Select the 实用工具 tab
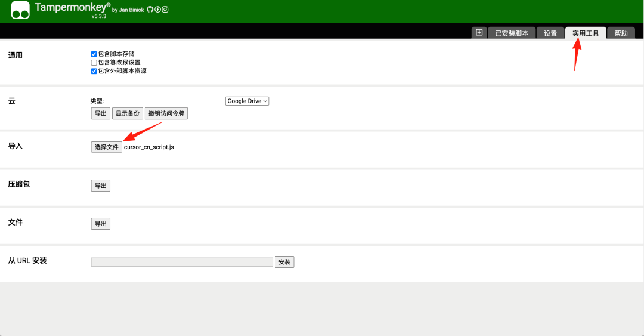 586,33
